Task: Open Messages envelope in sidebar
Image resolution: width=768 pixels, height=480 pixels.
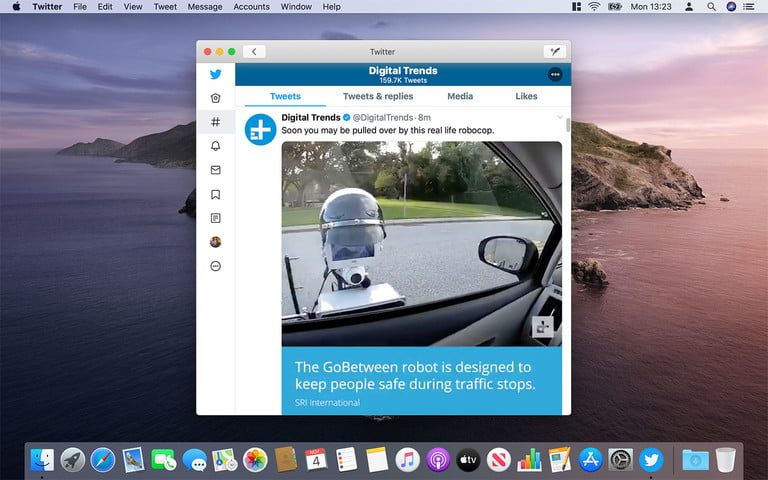Action: pos(216,170)
